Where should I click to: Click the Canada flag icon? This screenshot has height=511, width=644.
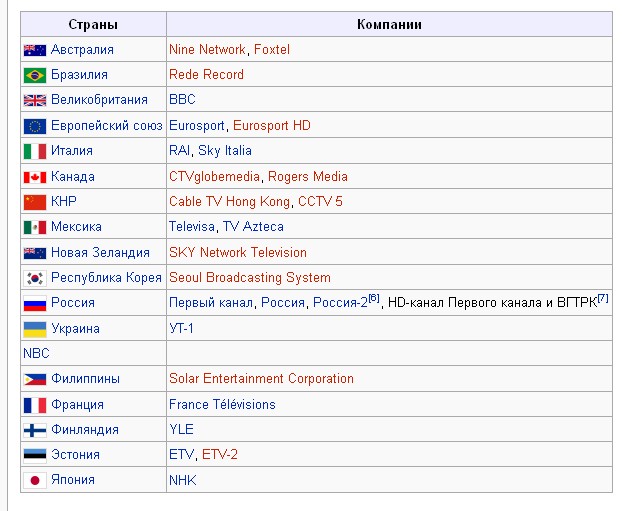pos(35,177)
